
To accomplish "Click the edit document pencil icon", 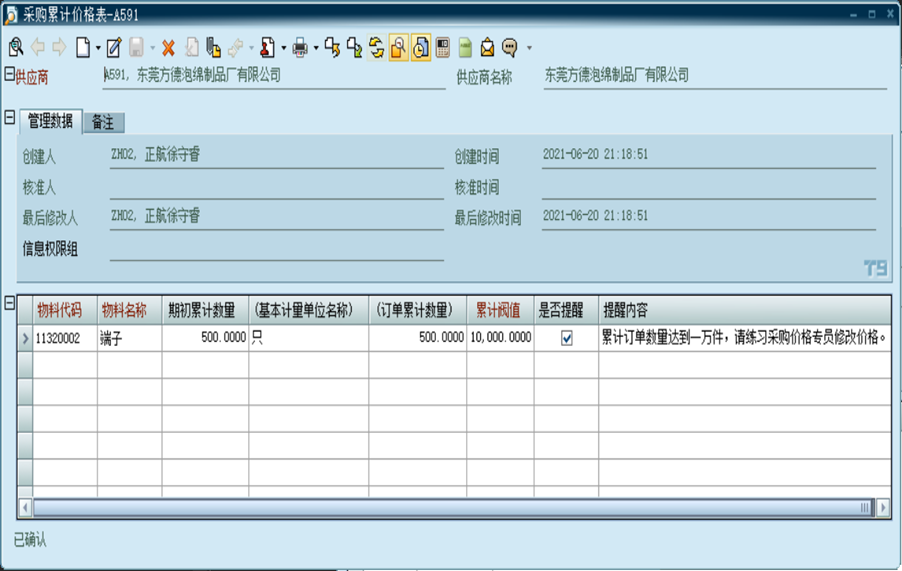I will [x=114, y=47].
